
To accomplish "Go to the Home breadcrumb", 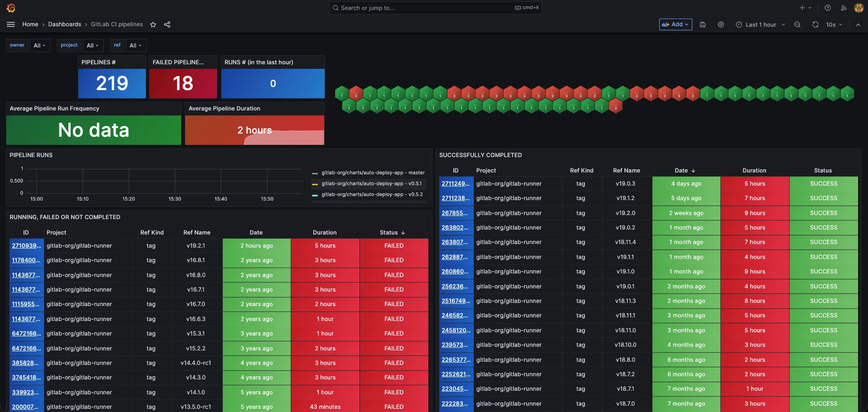I will (x=30, y=24).
